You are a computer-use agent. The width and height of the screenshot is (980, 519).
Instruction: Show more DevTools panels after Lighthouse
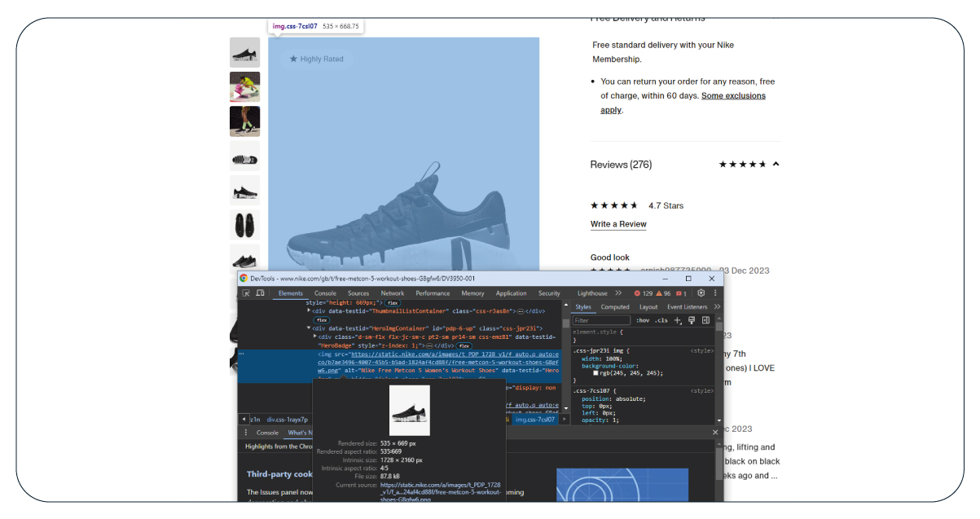618,293
